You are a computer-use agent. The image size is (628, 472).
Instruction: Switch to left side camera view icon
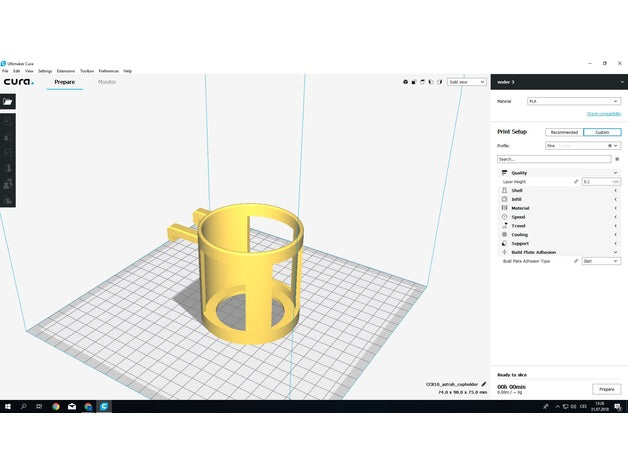(x=431, y=82)
